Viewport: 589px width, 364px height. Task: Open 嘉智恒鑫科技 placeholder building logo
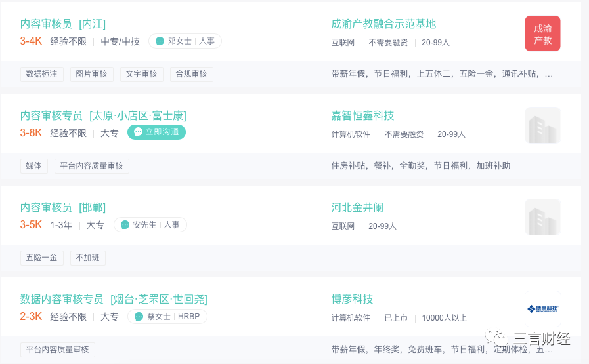tap(543, 125)
